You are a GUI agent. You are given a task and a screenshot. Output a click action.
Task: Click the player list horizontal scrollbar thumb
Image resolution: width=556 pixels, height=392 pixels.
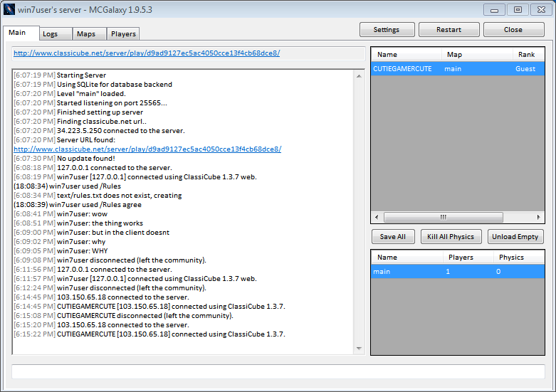tap(443, 218)
